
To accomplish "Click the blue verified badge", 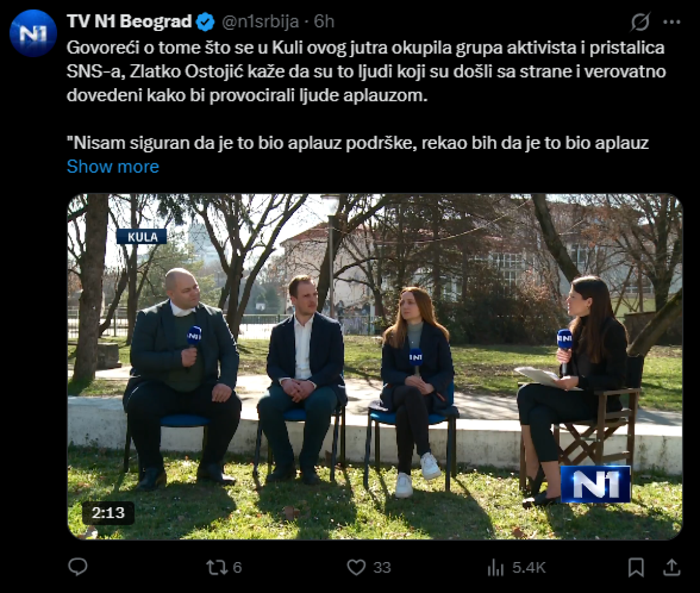I will (205, 22).
